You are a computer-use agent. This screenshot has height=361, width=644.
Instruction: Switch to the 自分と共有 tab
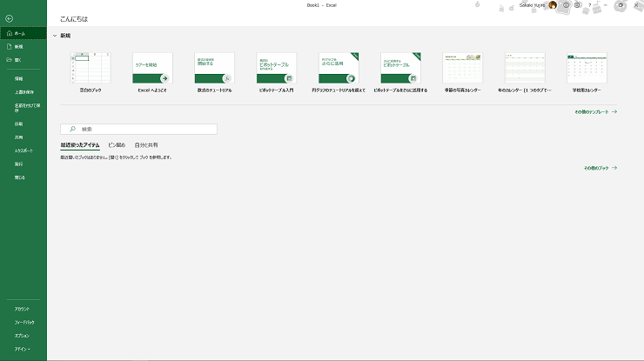(x=146, y=145)
